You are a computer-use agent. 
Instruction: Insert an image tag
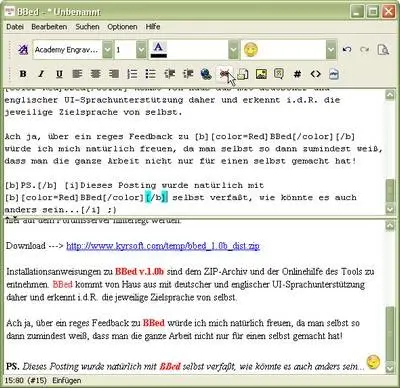[x=261, y=74]
